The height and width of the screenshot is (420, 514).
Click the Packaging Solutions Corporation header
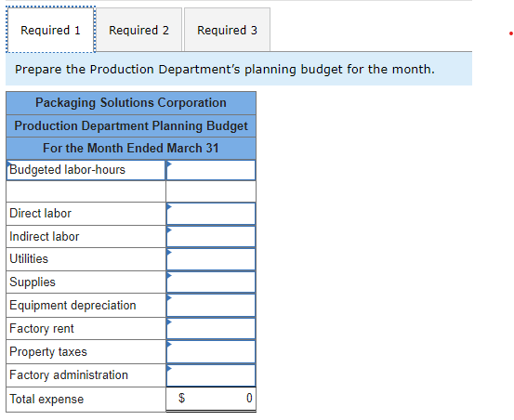coord(131,103)
